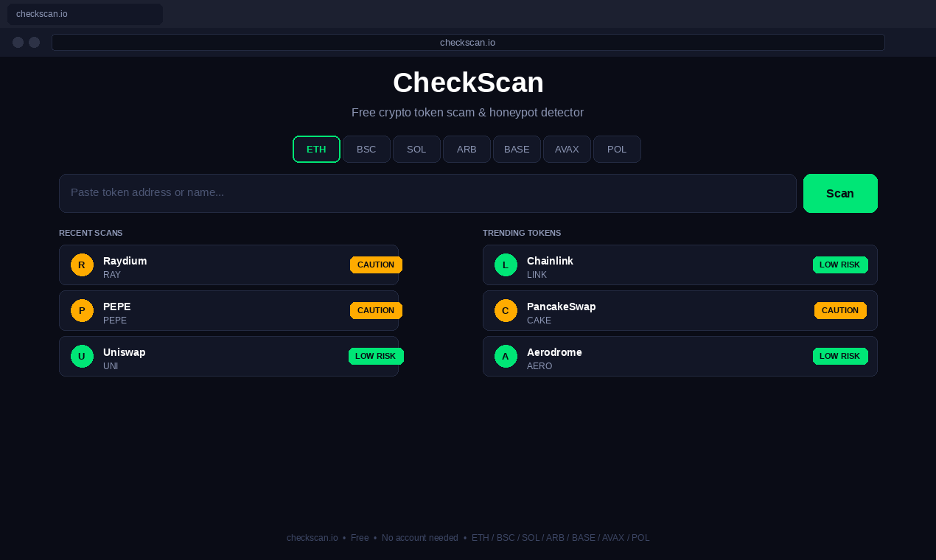
Task: Open the Uniswap recent scan name
Action: (124, 352)
